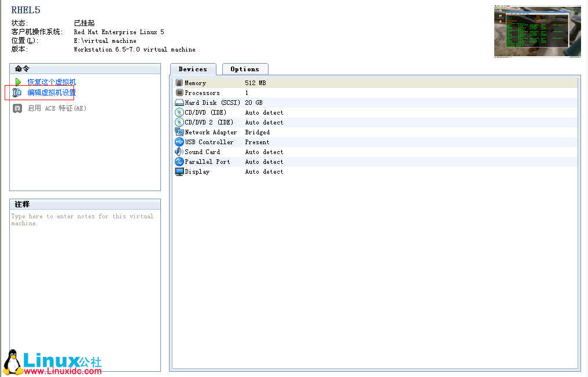Select the Parallel Port icon
The image size is (588, 377).
pyautogui.click(x=179, y=162)
